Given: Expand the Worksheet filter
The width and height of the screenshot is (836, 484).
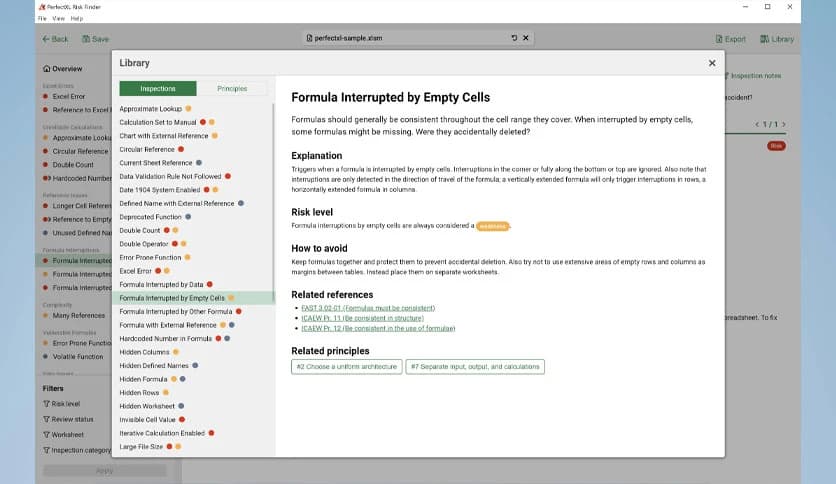Looking at the screenshot, I should (x=63, y=435).
